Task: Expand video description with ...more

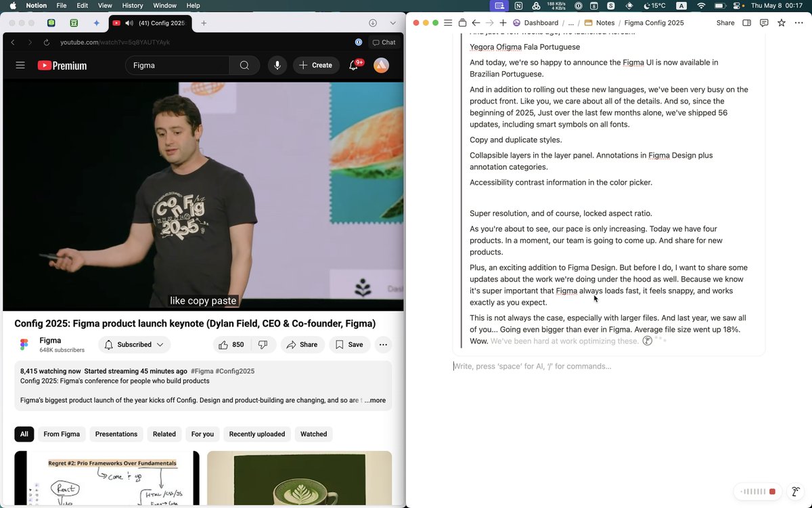Action: click(375, 400)
